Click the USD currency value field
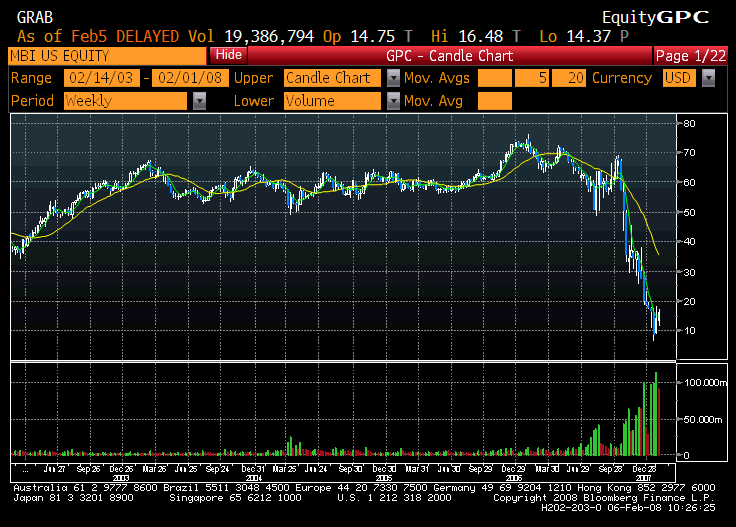This screenshot has width=736, height=527. coord(681,78)
